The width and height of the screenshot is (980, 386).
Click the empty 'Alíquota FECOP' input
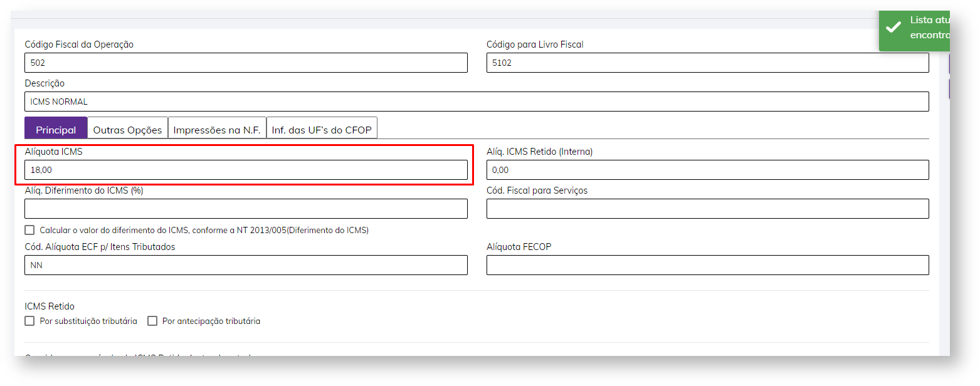pyautogui.click(x=707, y=265)
